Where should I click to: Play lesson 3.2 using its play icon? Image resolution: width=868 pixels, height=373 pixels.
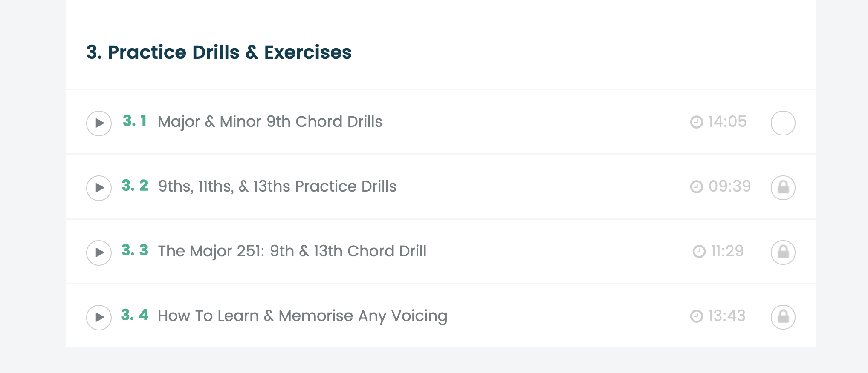[99, 188]
